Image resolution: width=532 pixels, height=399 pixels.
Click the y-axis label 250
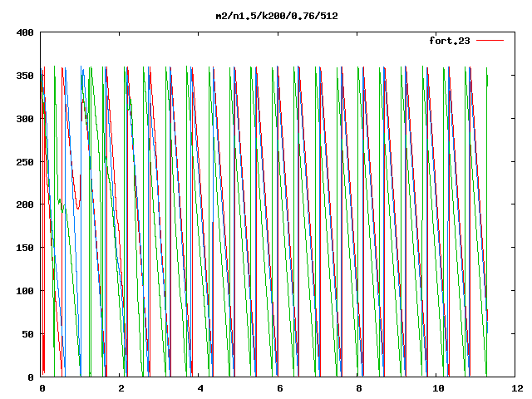(x=25, y=162)
